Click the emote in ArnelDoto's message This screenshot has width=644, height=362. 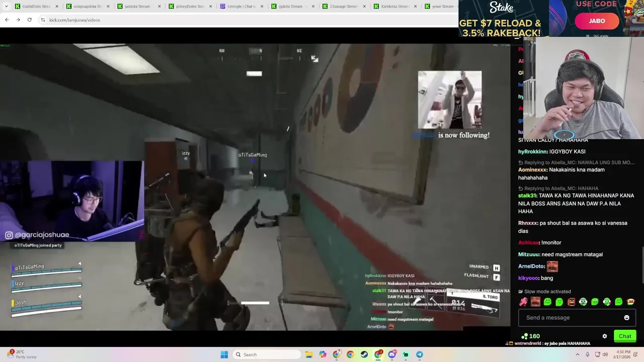coord(552,266)
